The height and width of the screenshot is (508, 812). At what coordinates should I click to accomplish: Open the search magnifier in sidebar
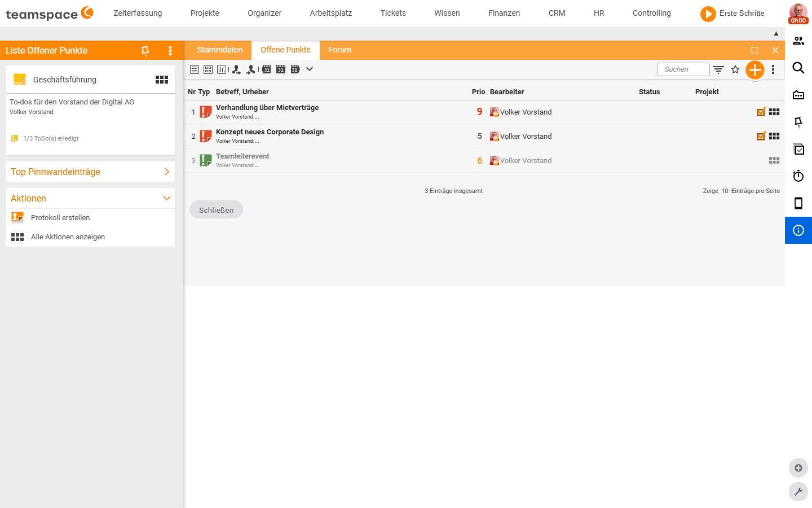tap(798, 68)
